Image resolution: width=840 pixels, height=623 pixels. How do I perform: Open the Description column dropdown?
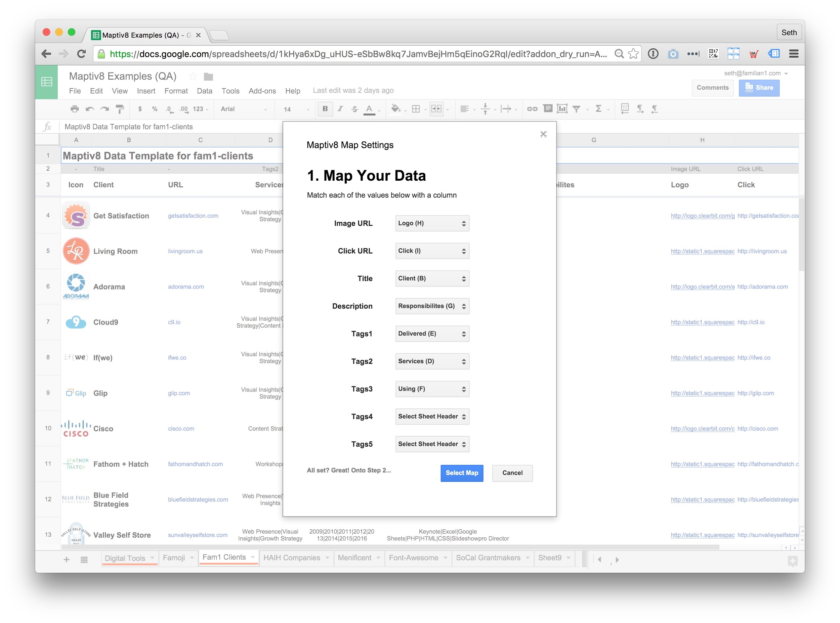[432, 306]
